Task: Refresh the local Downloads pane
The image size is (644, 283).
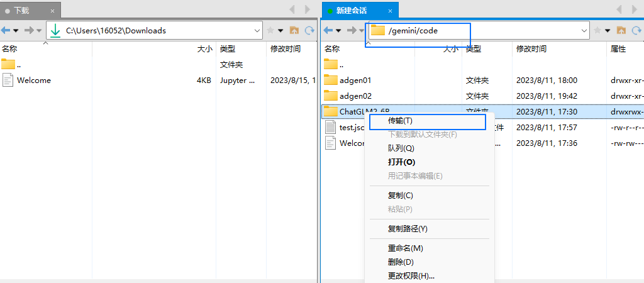Action: [x=309, y=30]
